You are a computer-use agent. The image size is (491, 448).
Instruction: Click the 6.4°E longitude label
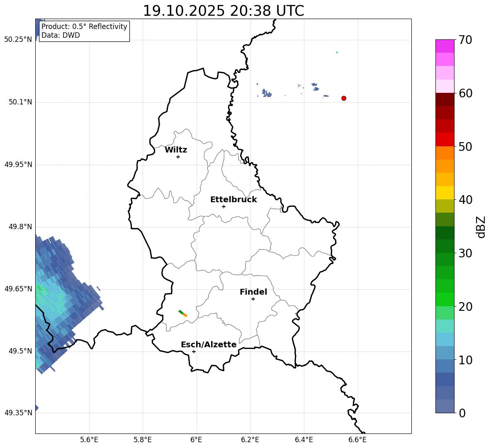[x=304, y=440]
